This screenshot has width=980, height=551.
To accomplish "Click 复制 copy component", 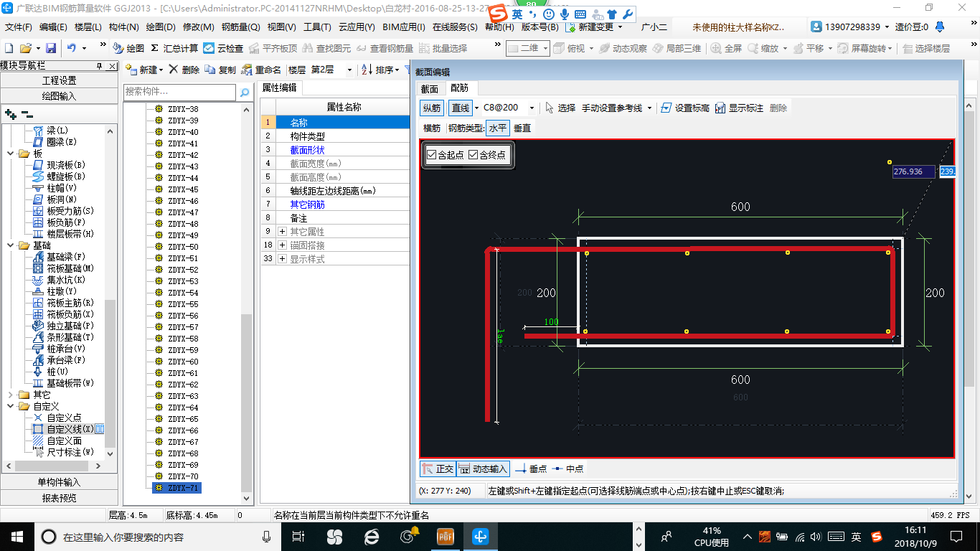I will 220,70.
